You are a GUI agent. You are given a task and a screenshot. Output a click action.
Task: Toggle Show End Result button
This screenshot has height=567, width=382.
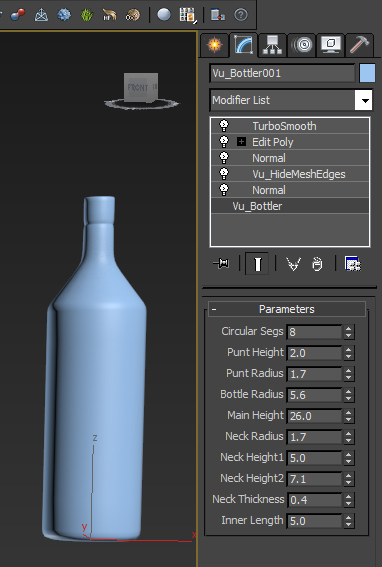pyautogui.click(x=257, y=264)
